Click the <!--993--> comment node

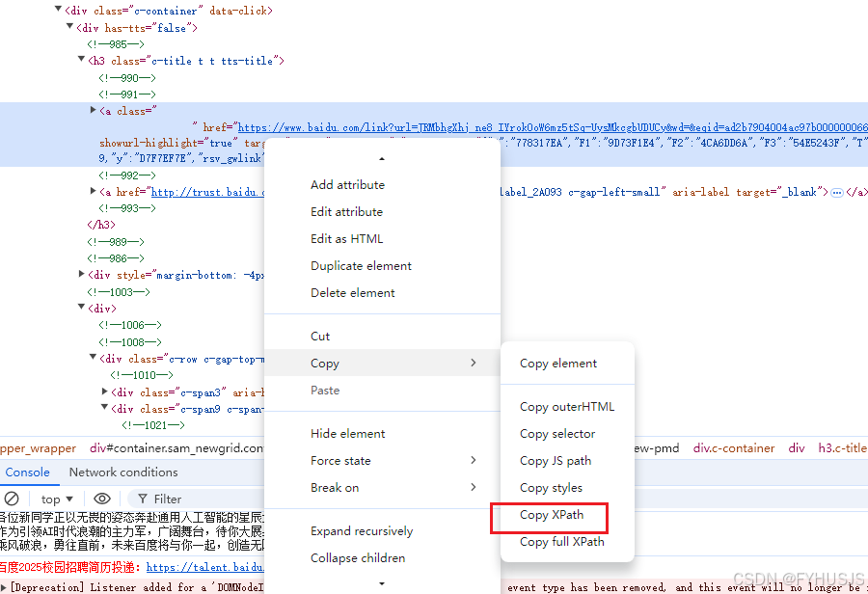click(x=127, y=208)
